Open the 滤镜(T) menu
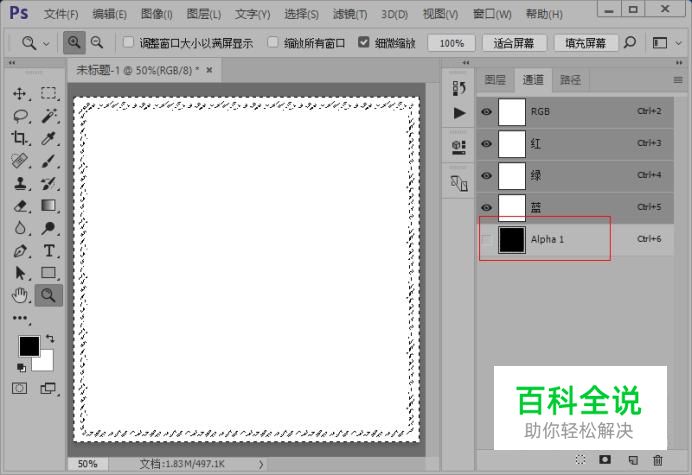 [x=350, y=15]
